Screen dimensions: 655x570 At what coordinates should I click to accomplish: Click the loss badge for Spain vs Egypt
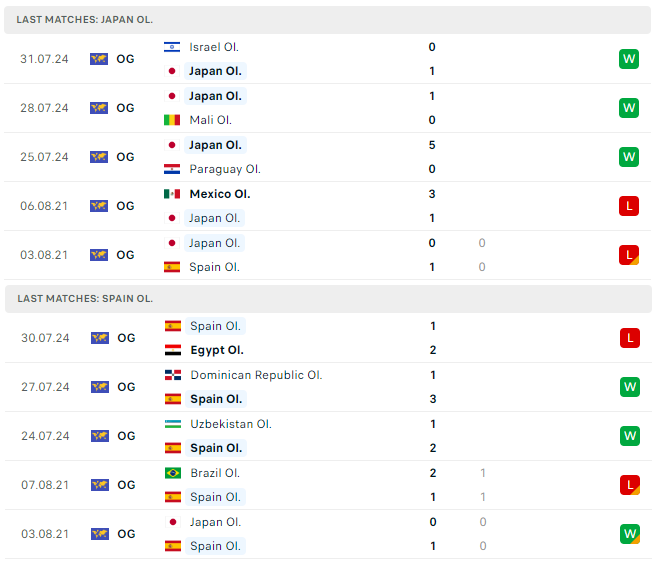629,338
